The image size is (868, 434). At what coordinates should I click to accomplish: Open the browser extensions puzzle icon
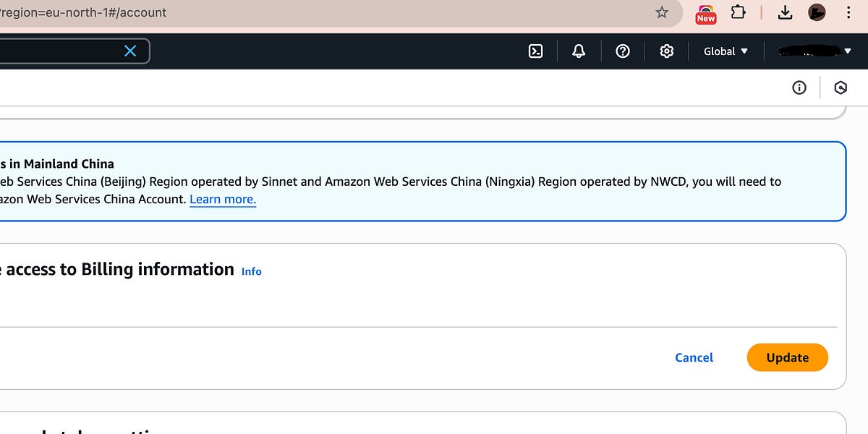pos(739,12)
